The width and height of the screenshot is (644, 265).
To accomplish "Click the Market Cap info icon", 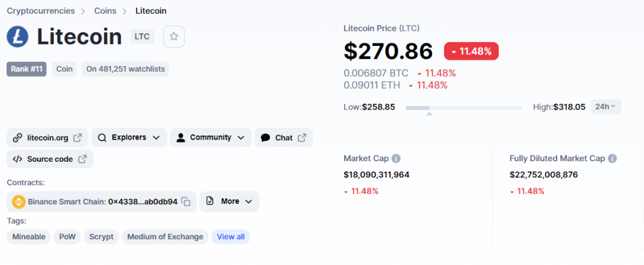I will point(396,159).
